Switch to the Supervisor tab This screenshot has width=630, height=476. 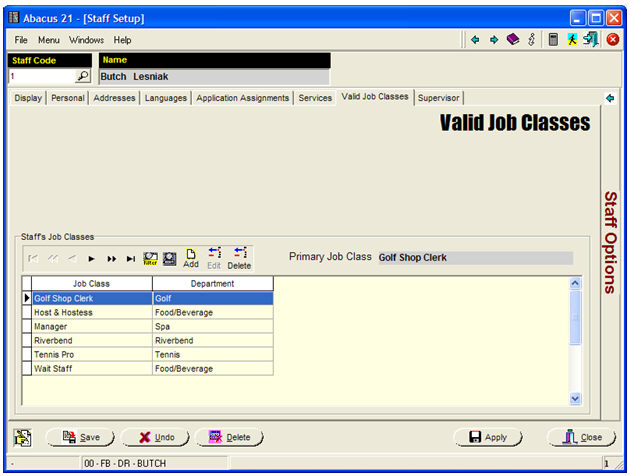coord(439,98)
